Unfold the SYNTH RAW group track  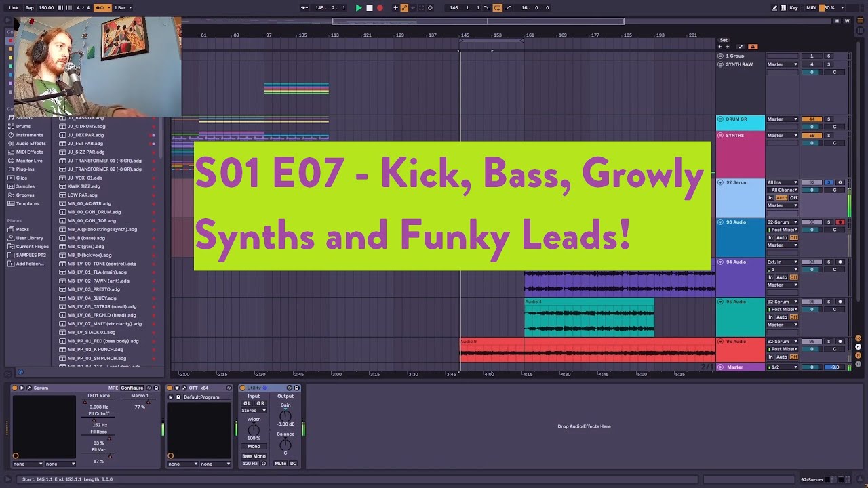720,64
